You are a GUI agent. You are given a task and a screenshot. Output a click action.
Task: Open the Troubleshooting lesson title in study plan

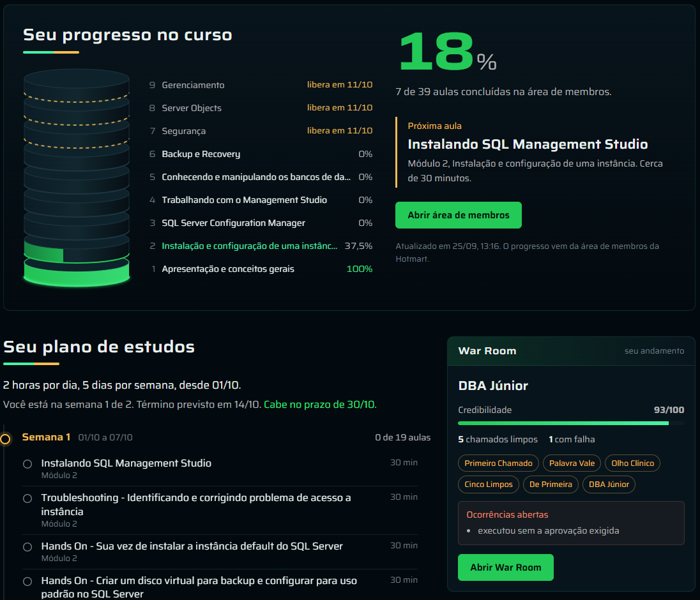(196, 504)
